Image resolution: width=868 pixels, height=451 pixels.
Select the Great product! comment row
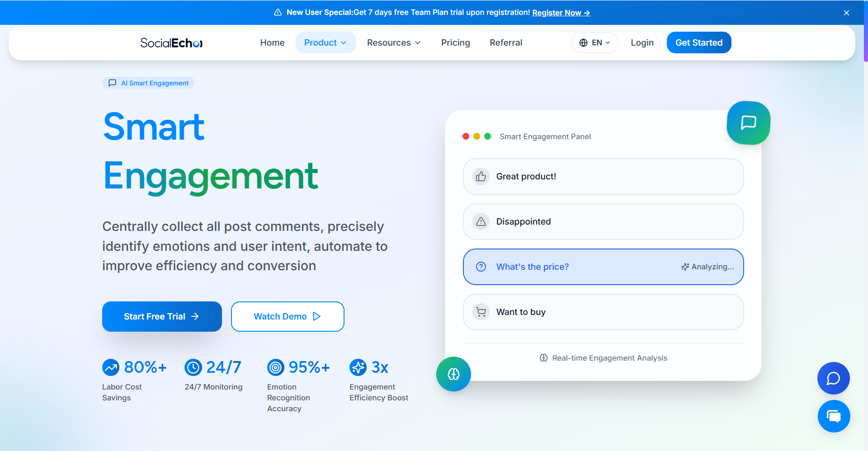pyautogui.click(x=603, y=176)
